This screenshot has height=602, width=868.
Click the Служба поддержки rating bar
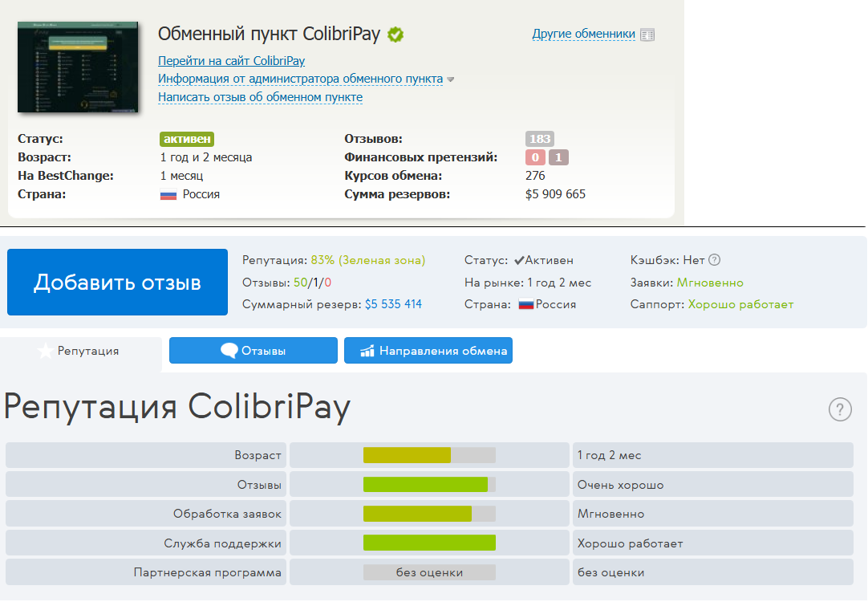[429, 543]
